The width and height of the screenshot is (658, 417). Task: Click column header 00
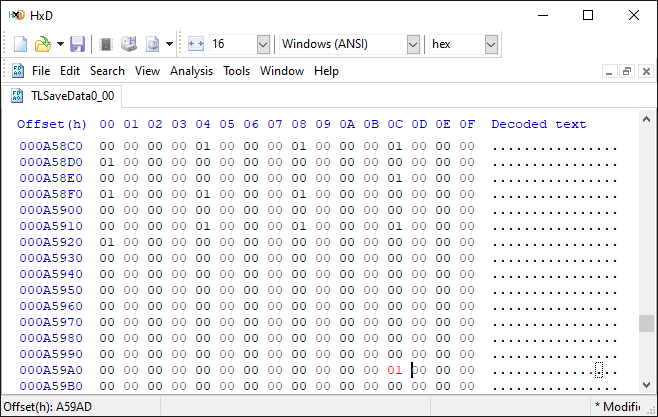click(107, 124)
